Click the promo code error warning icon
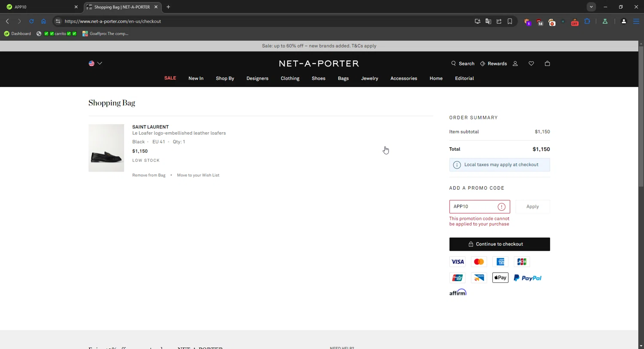Image resolution: width=644 pixels, height=349 pixels. tap(501, 207)
